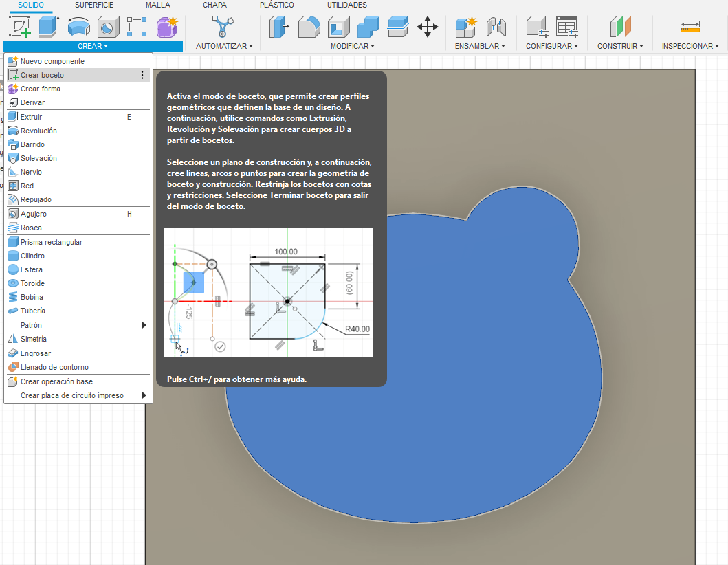Open the INSPECCIONAR dropdown
This screenshot has width=728, height=565.
(x=690, y=47)
